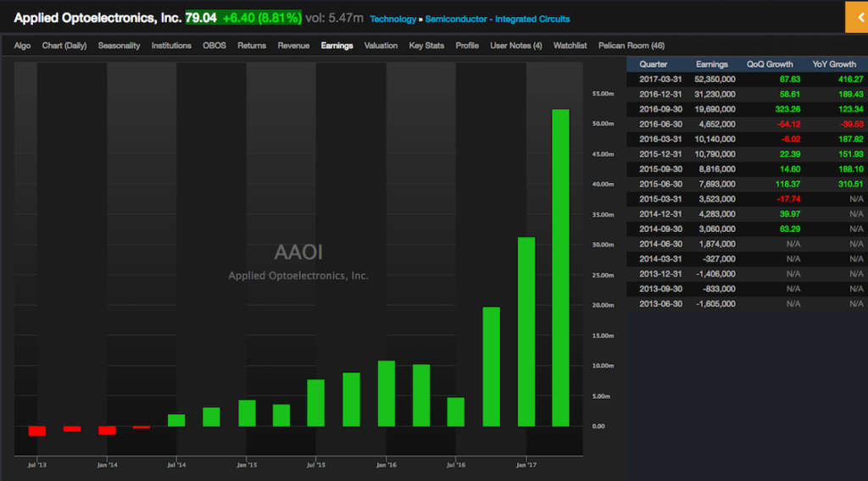Select the 2015-06-30 quarter row
Screen dimensions: 868x481
[748, 184]
